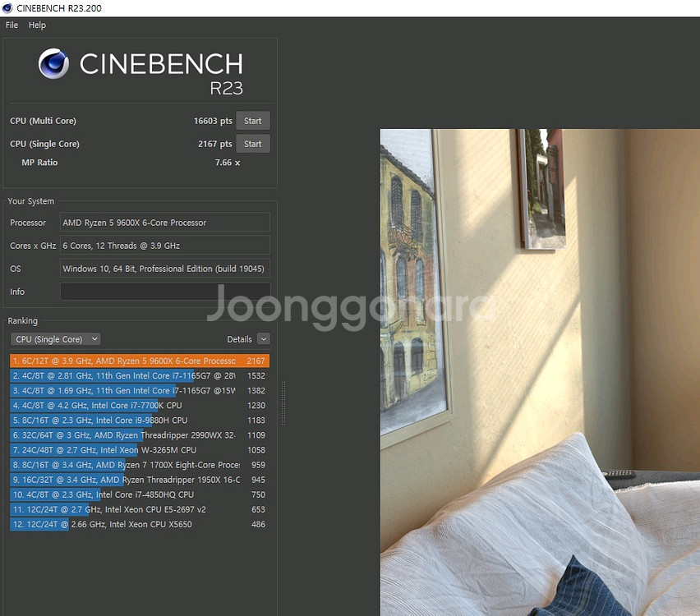Screen dimensions: 700x616
Task: Click the panel splitter handle dots
Action: [283, 403]
